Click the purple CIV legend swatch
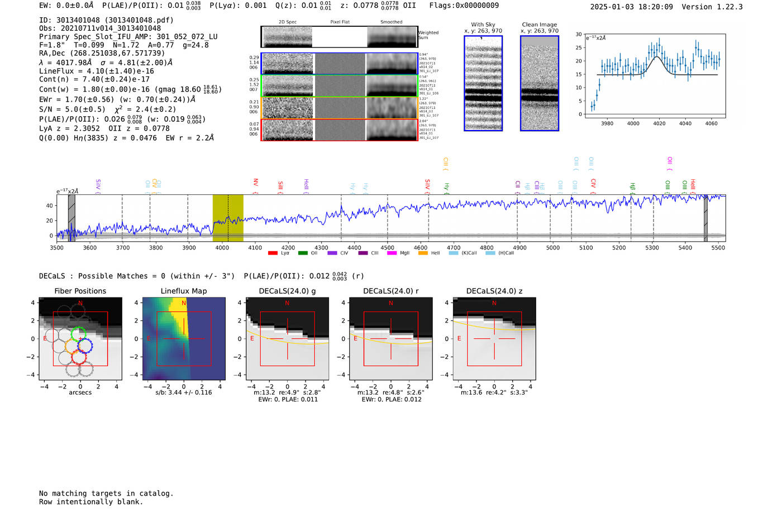This screenshot has height=532, width=782. (x=332, y=253)
